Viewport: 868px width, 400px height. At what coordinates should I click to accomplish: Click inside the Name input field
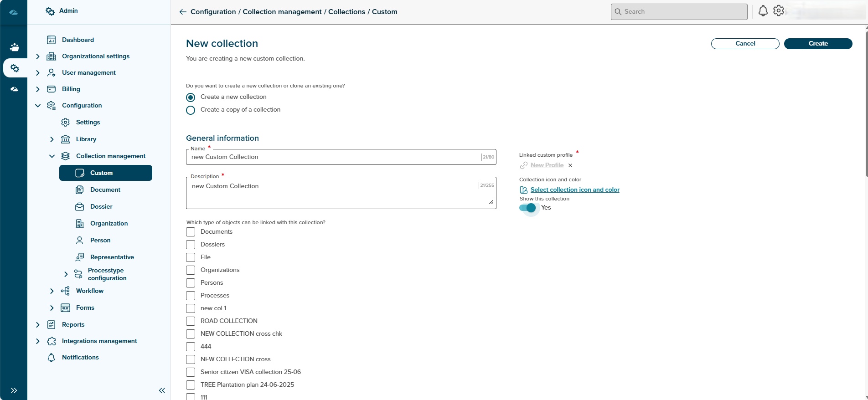click(x=333, y=157)
